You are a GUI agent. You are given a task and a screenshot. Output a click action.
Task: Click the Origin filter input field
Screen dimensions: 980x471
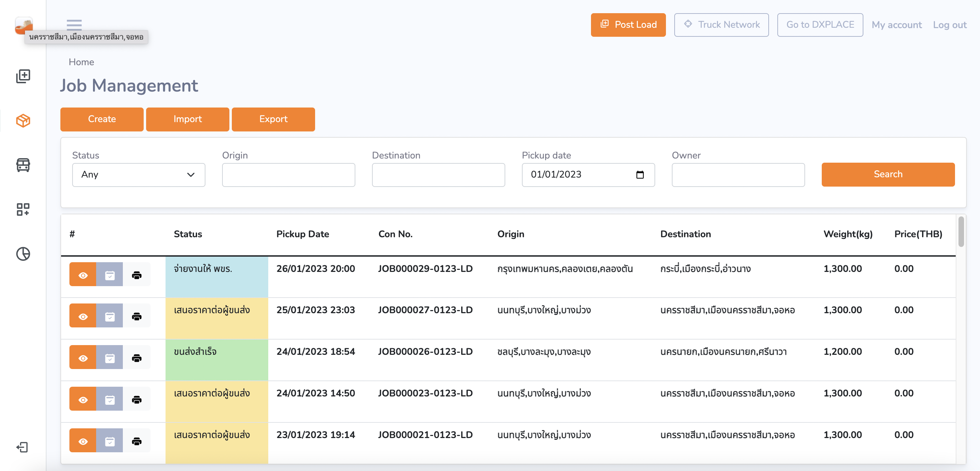pos(288,174)
